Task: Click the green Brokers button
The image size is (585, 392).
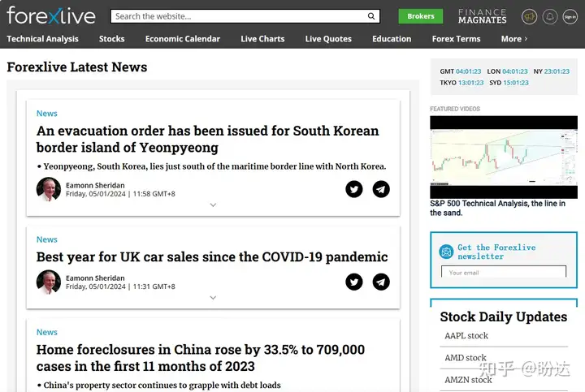Action: [421, 16]
